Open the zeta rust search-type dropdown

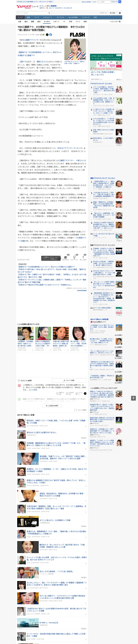[x=114, y=2]
